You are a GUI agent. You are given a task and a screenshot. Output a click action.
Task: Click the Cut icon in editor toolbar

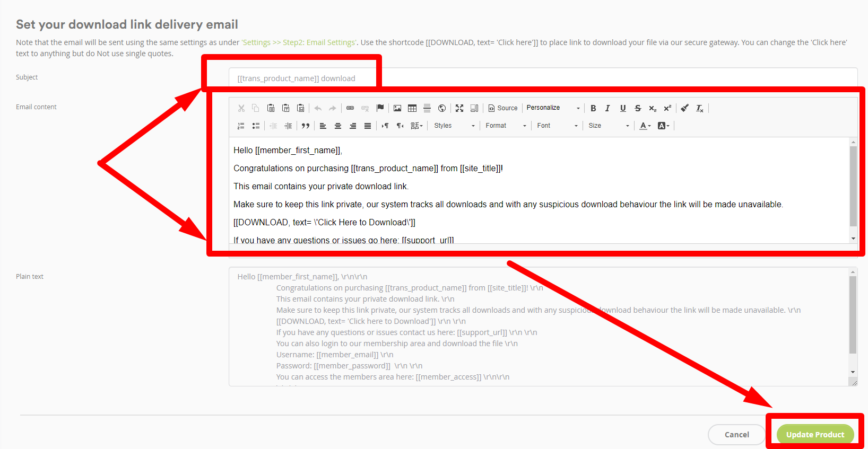241,108
